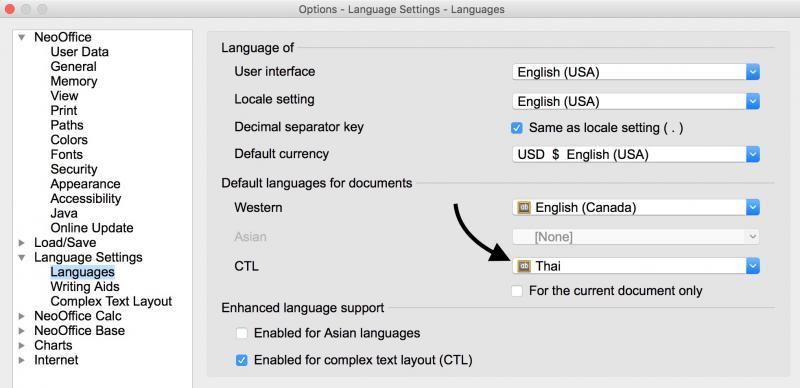Screen dimensions: 800x388
Task: Open the CTL language dropdown arrow
Action: (753, 266)
